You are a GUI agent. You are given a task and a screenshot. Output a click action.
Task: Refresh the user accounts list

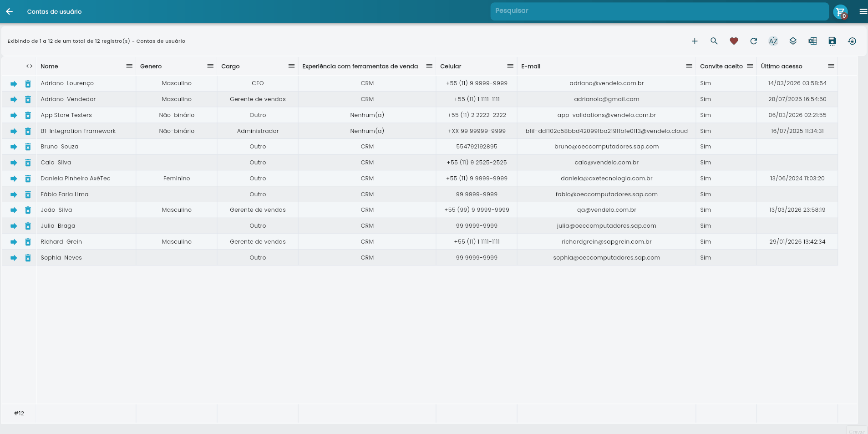754,41
